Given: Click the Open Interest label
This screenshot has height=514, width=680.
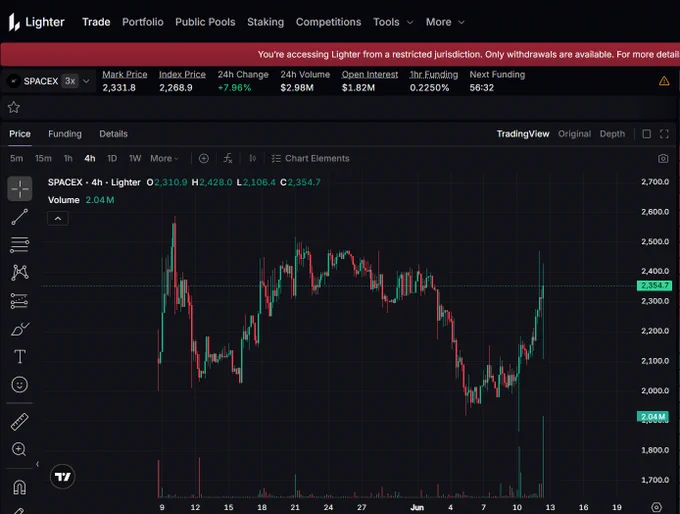Looking at the screenshot, I should coord(370,75).
